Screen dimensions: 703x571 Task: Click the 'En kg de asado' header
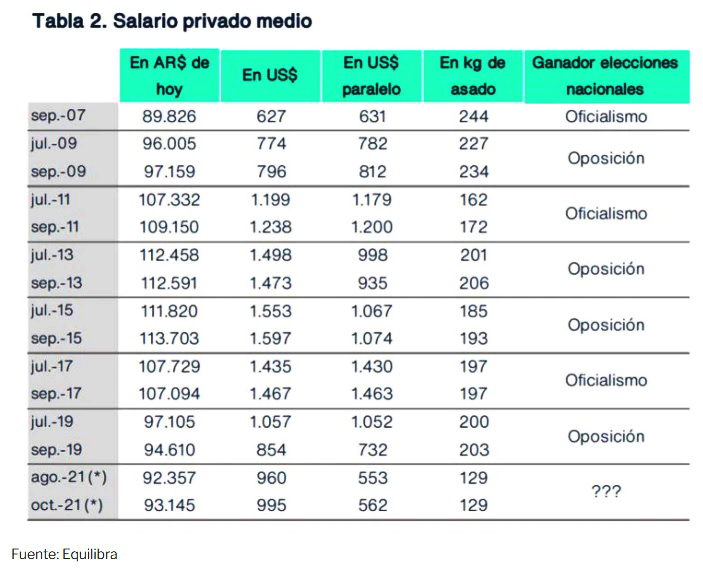[472, 76]
